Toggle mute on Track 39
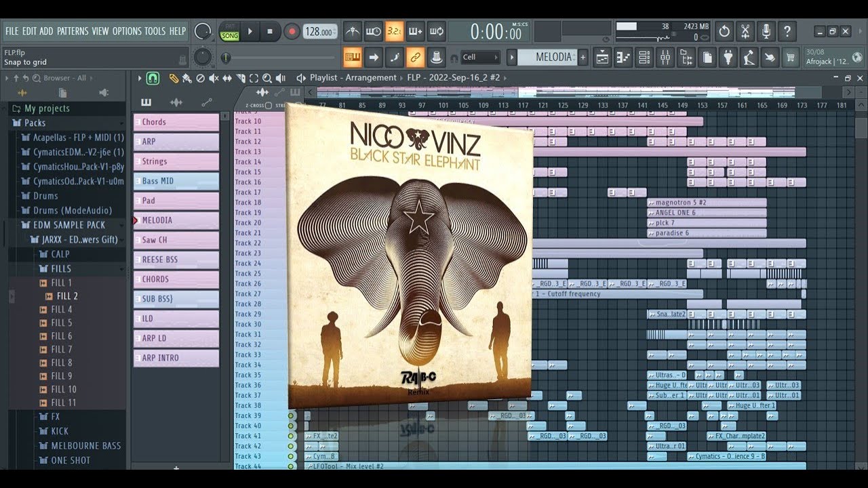Screen dimensions: 868x488 tap(291, 415)
